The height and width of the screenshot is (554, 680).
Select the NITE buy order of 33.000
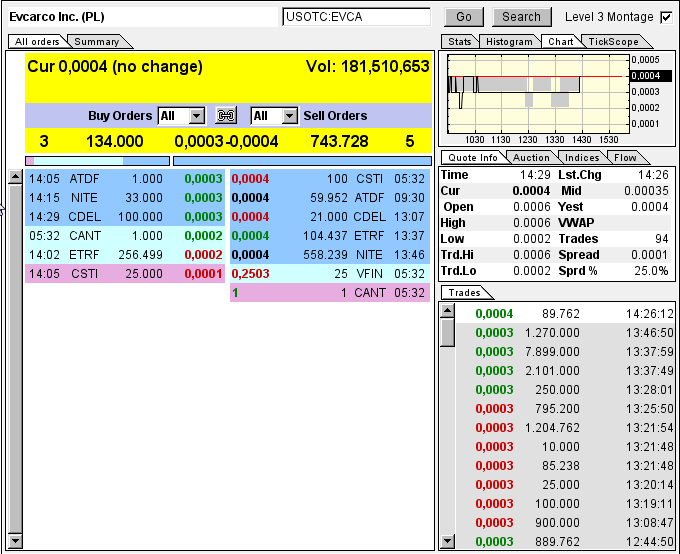[125, 198]
